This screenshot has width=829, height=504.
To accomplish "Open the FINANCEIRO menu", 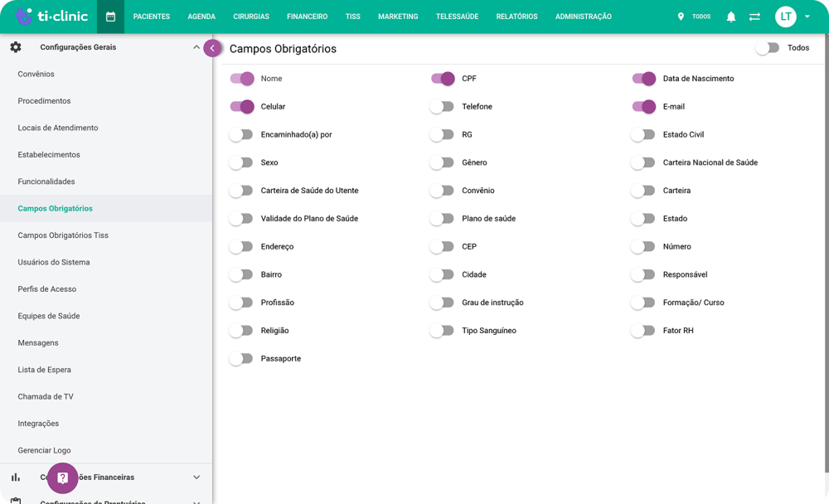I will pos(308,17).
